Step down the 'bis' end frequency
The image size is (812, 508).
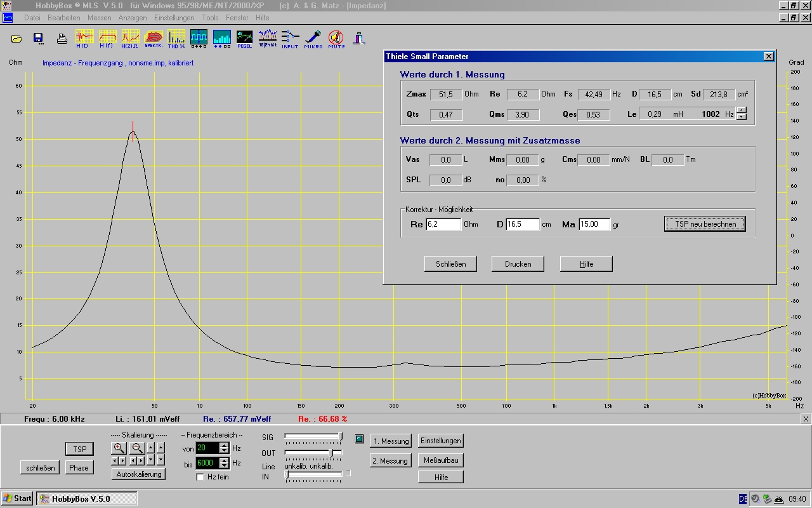(x=224, y=466)
